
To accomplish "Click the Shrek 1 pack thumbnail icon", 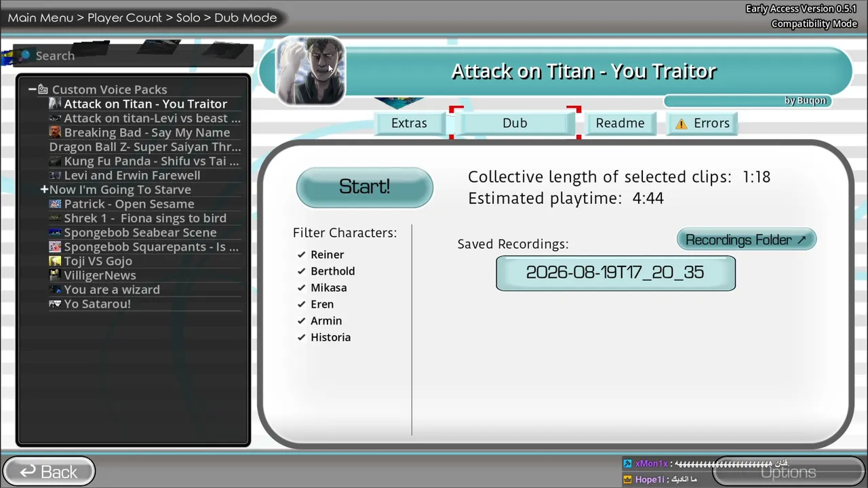I will tap(55, 218).
